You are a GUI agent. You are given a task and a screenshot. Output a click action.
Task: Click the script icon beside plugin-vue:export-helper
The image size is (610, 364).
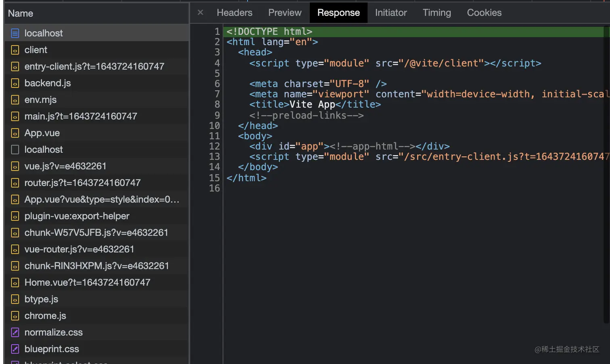(15, 216)
